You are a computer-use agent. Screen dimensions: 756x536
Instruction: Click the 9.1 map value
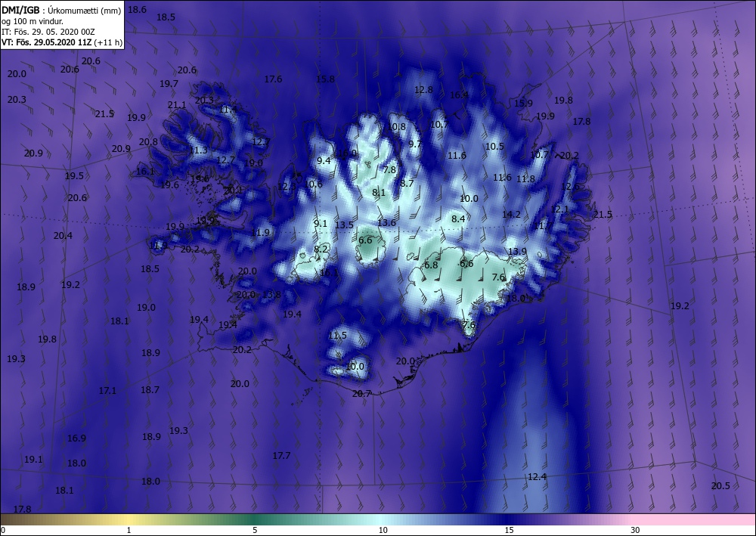click(x=320, y=223)
